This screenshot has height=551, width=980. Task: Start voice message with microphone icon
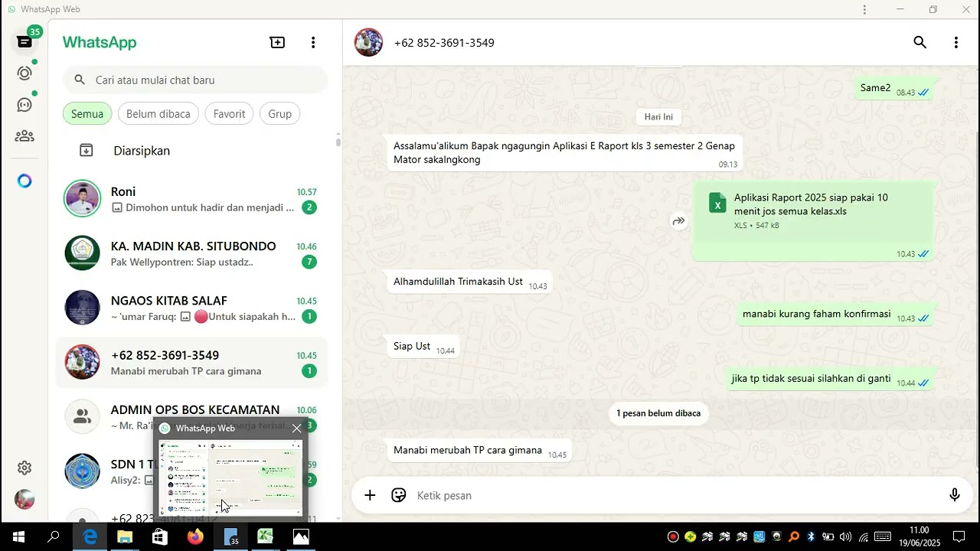pos(955,495)
